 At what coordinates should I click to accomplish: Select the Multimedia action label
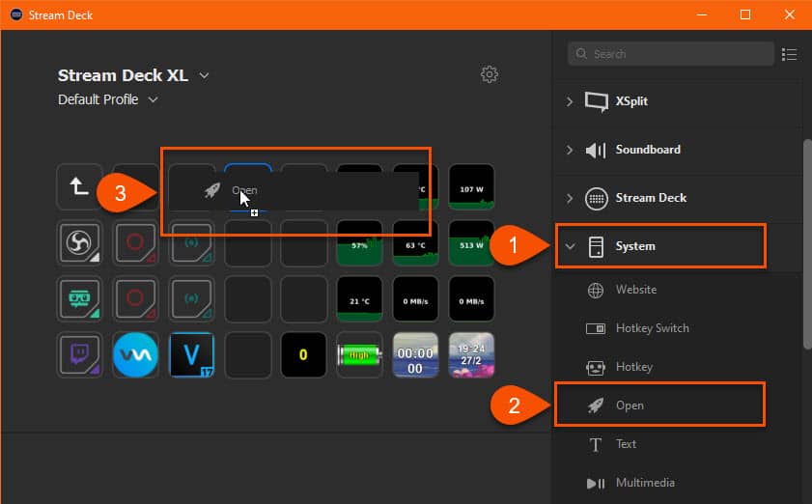645,482
